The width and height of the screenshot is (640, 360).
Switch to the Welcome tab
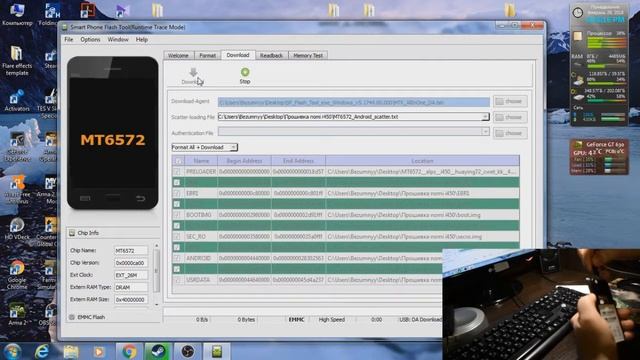pos(178,56)
